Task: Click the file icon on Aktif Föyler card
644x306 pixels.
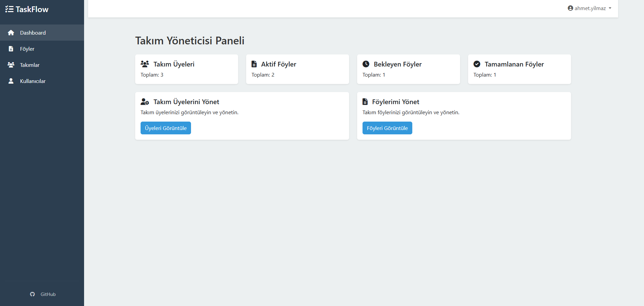Action: [254, 64]
